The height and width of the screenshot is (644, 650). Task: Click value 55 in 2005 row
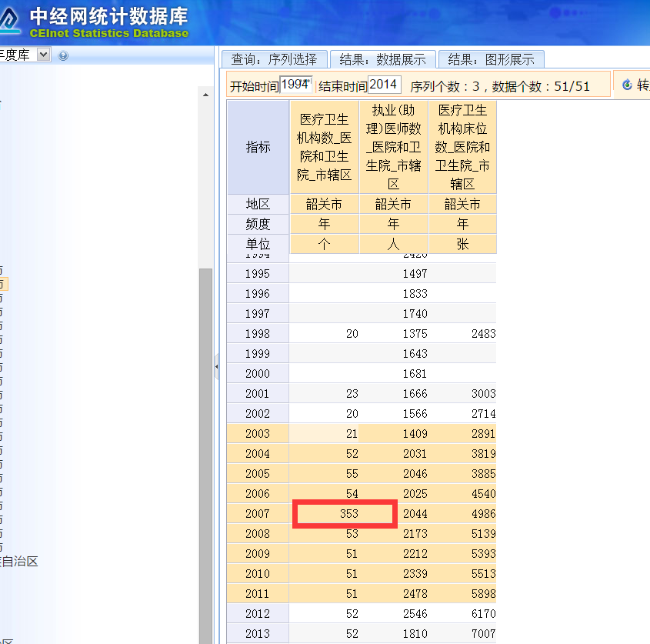[x=352, y=473]
